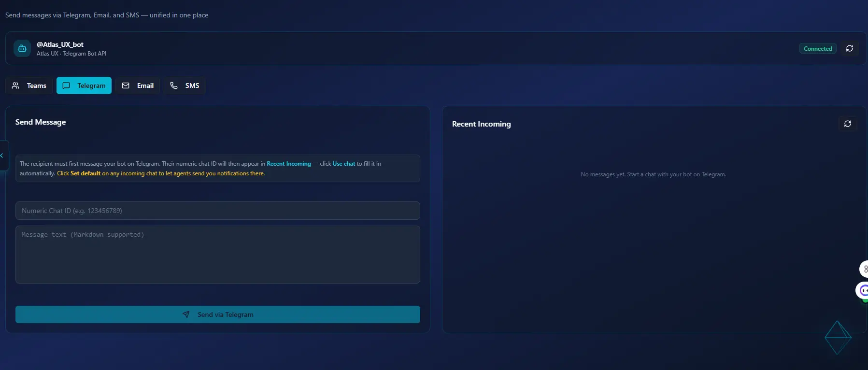Image resolution: width=868 pixels, height=370 pixels.
Task: Open the purple chat assistant bubble
Action: click(863, 290)
